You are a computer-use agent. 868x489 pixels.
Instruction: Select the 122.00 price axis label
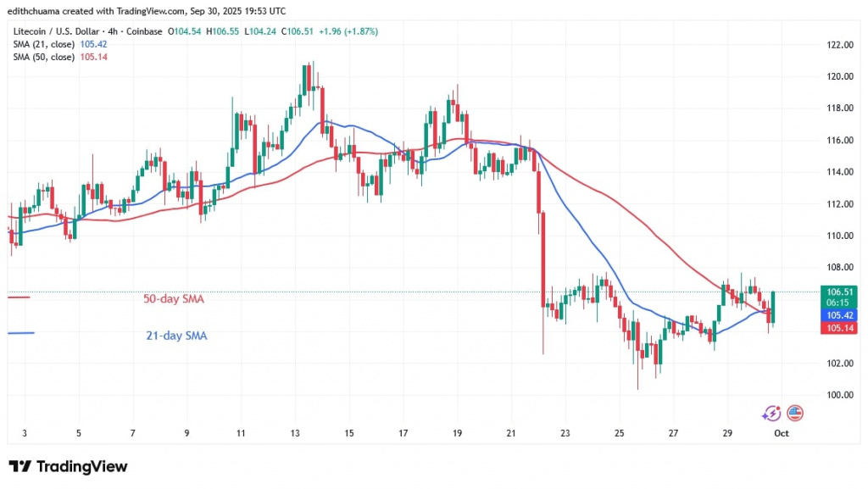click(x=841, y=44)
